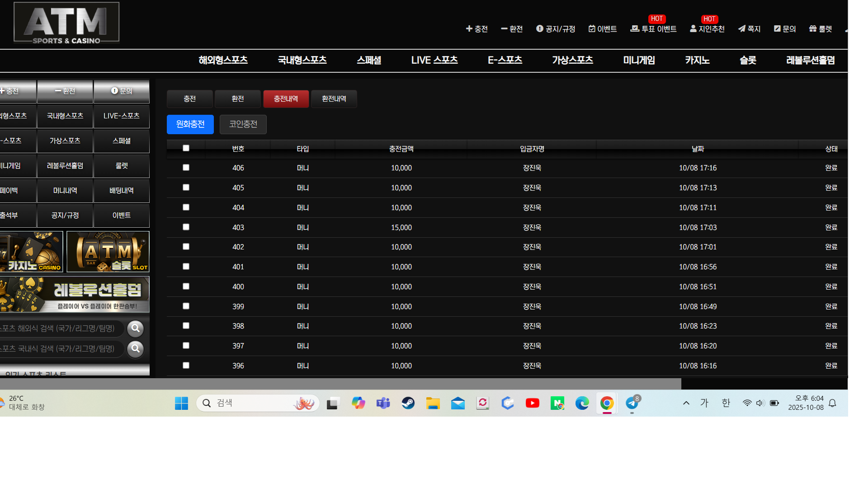Switch to the 환전내역 tab

click(334, 99)
